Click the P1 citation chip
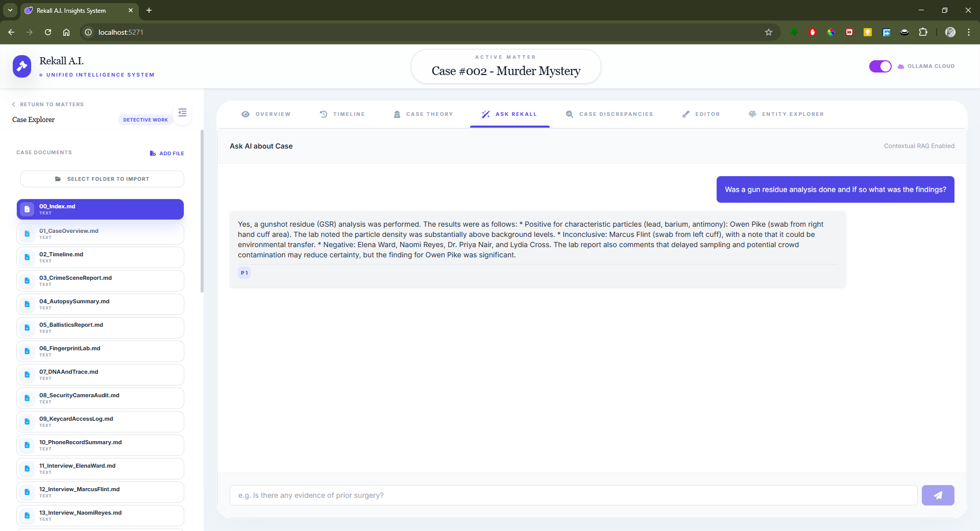The height and width of the screenshot is (531, 980). 244,273
